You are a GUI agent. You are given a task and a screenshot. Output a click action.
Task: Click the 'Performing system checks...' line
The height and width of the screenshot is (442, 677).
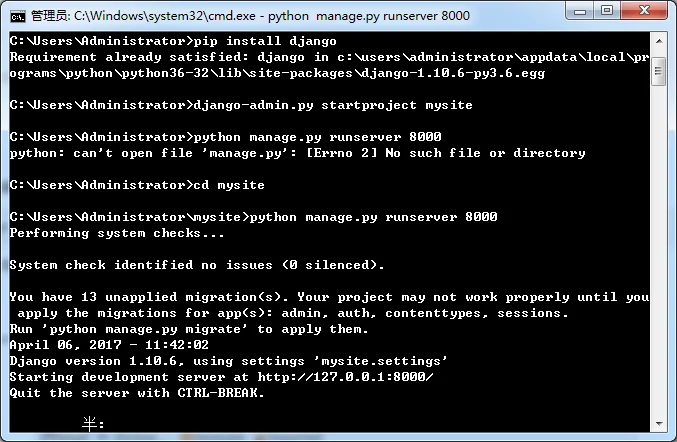point(117,233)
